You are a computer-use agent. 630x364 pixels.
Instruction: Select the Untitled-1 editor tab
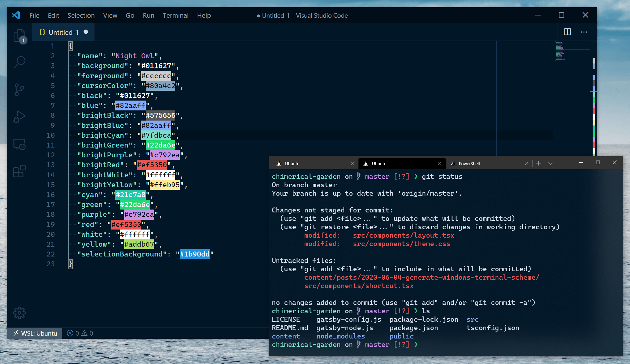coord(63,32)
